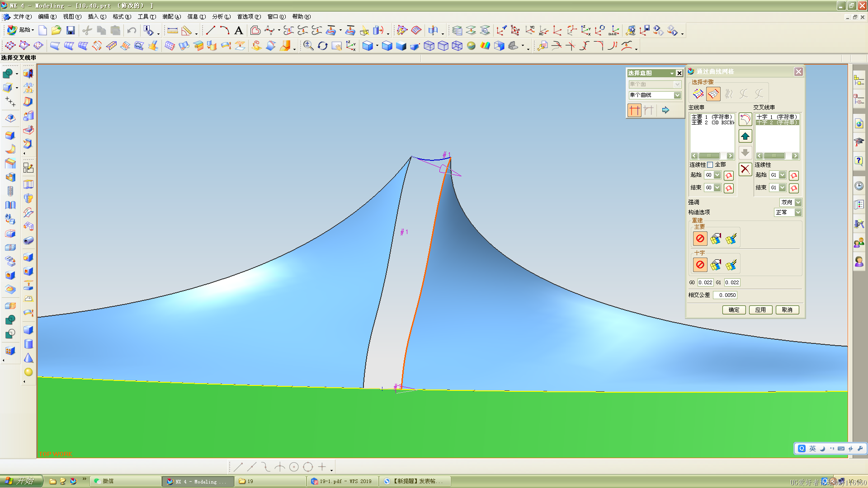This screenshot has height=488, width=868.
Task: Close the 选择意图 selection intent bar
Action: click(679, 73)
